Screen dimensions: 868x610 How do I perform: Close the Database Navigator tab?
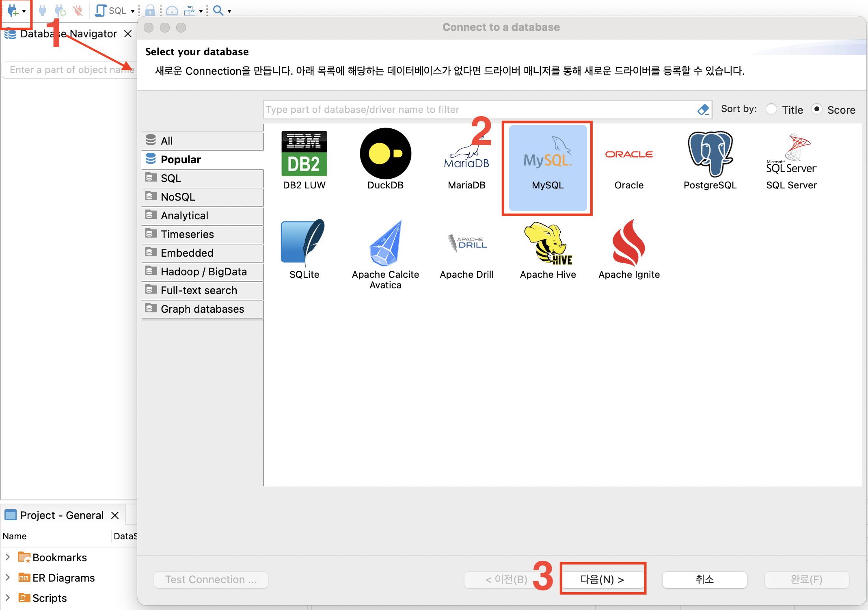click(128, 34)
